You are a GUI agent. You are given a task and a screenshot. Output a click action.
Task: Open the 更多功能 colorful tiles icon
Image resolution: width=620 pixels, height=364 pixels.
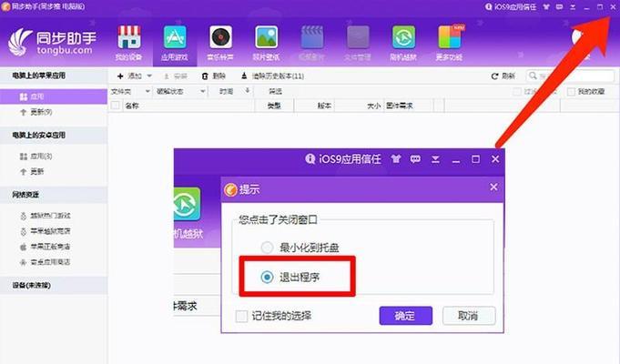click(450, 37)
